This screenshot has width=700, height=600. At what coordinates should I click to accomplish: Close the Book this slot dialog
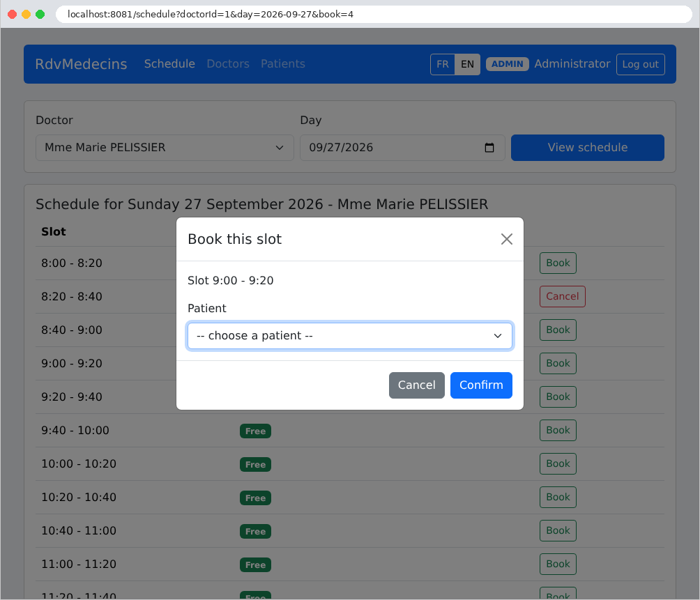coord(506,239)
